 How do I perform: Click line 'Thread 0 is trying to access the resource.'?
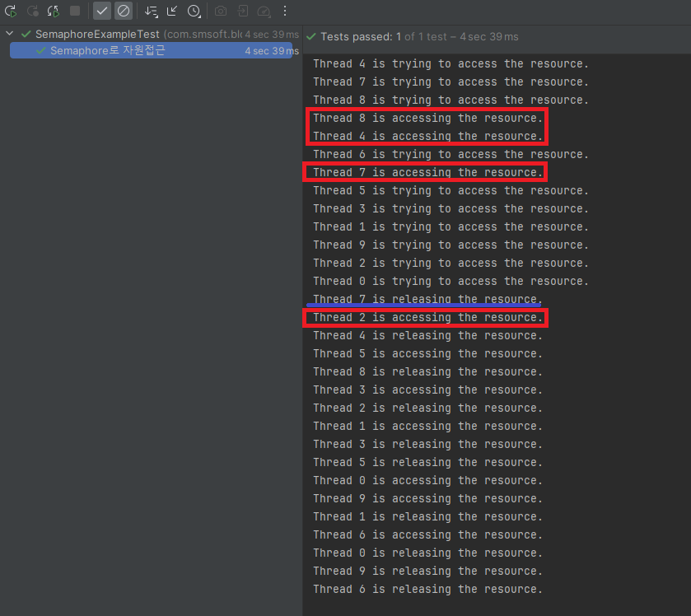pos(451,281)
